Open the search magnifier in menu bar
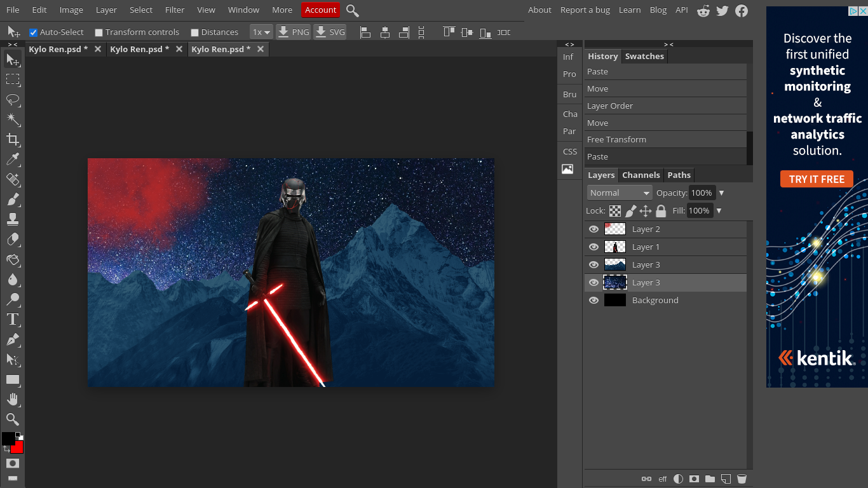This screenshot has width=868, height=488. (353, 10)
